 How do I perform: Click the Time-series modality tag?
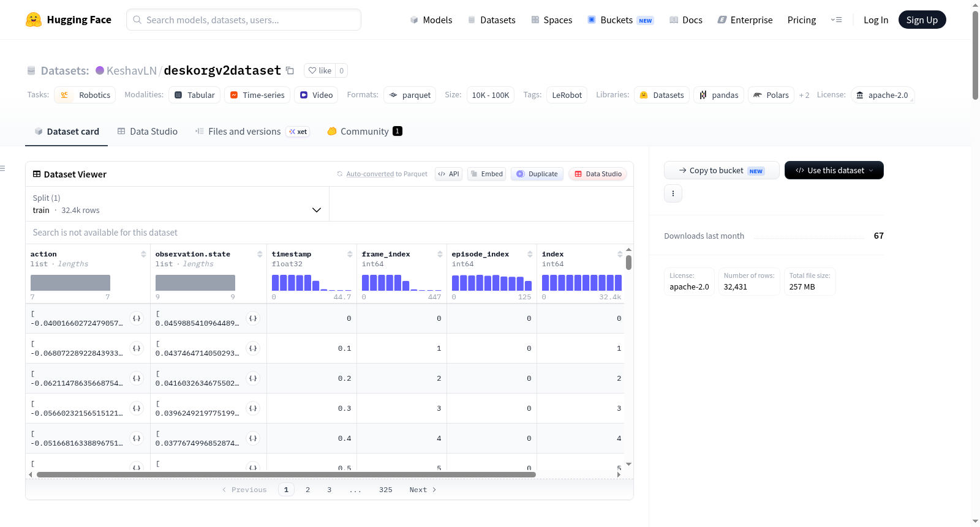[x=257, y=95]
